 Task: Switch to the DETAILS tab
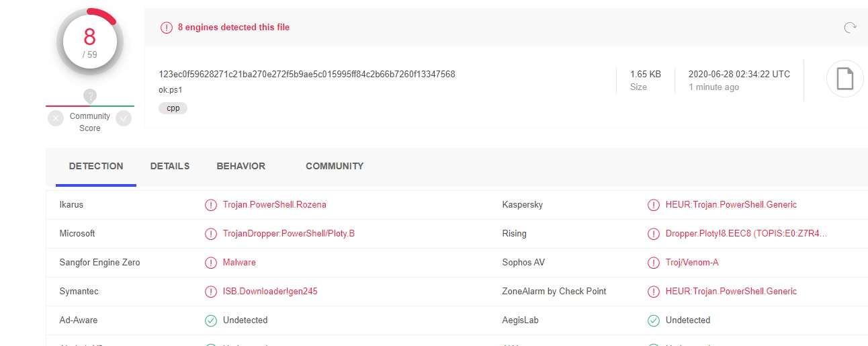point(170,166)
